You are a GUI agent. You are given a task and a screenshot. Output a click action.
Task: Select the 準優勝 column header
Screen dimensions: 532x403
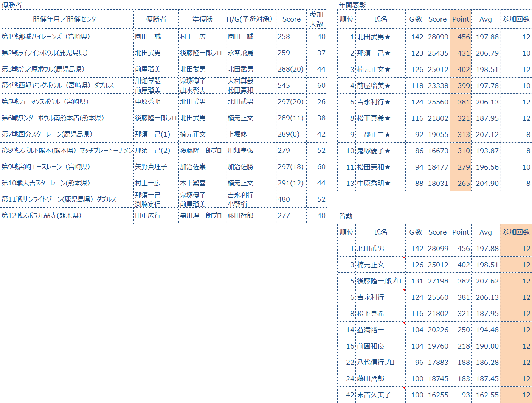point(202,19)
